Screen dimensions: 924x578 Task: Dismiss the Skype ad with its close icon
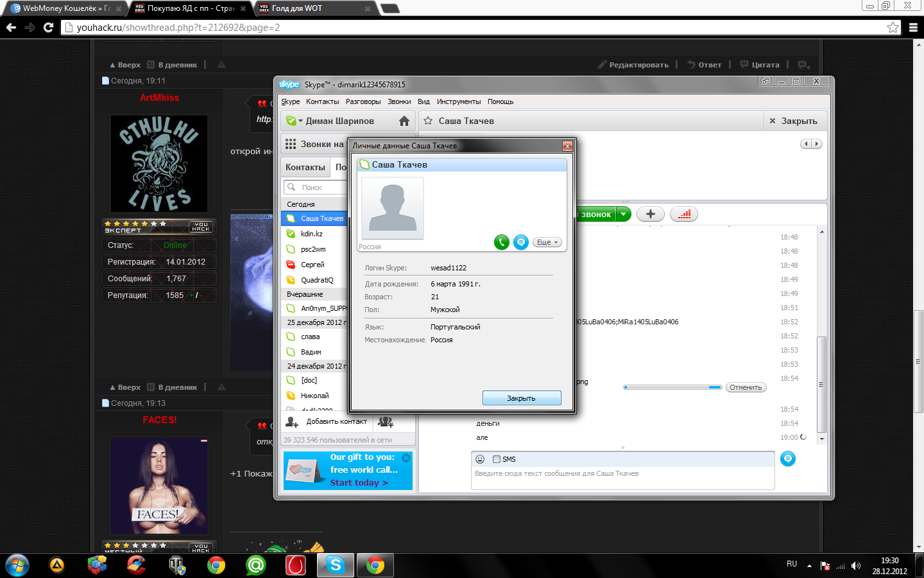point(406,458)
